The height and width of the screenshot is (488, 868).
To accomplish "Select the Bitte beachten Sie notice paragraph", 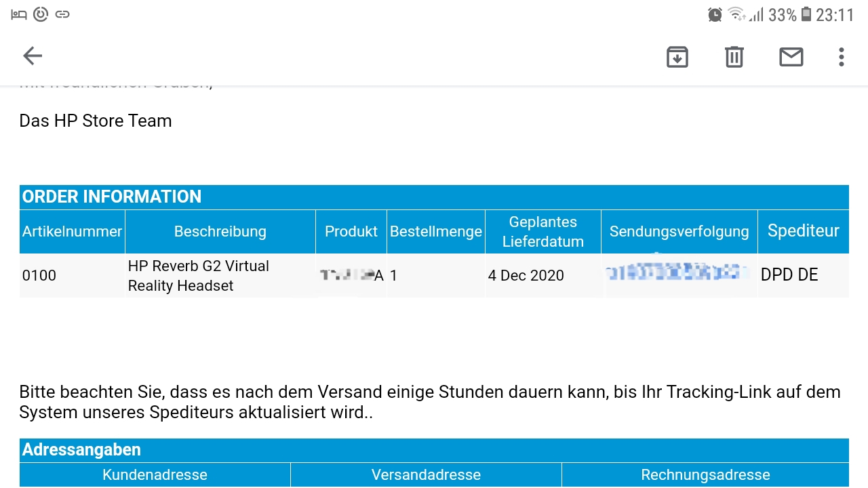I will click(430, 402).
